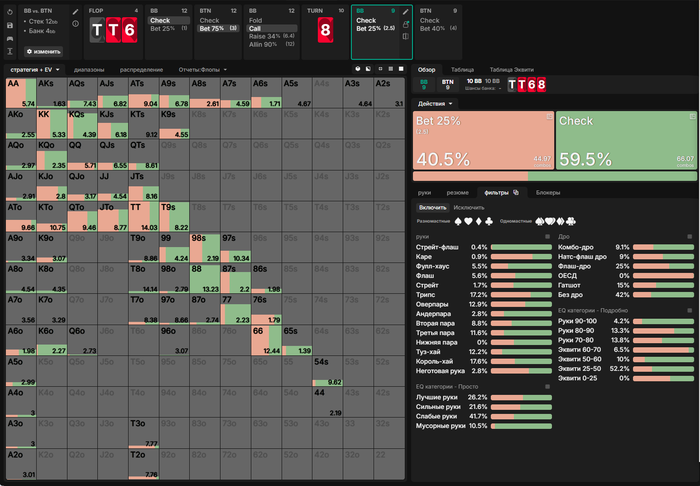The height and width of the screenshot is (486, 700).
Task: Filter offsuit heart suit icon
Action: (x=468, y=221)
